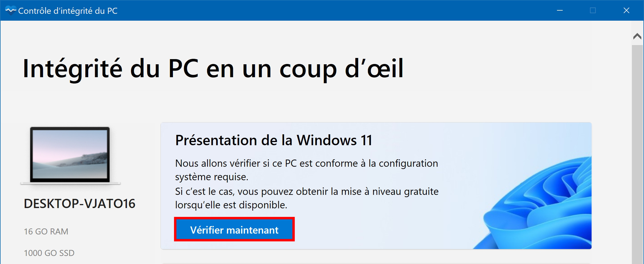
Task: Click the greyed-out maximize window icon
Action: (x=593, y=11)
